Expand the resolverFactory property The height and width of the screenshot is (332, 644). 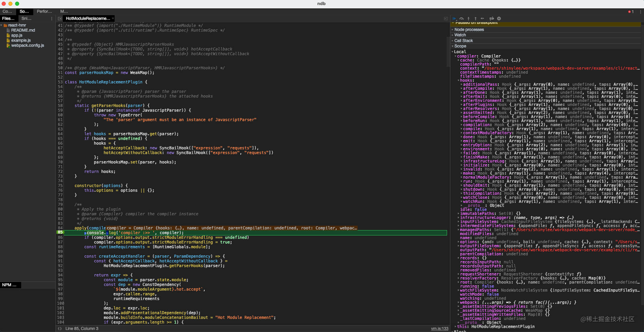pyautogui.click(x=458, y=278)
